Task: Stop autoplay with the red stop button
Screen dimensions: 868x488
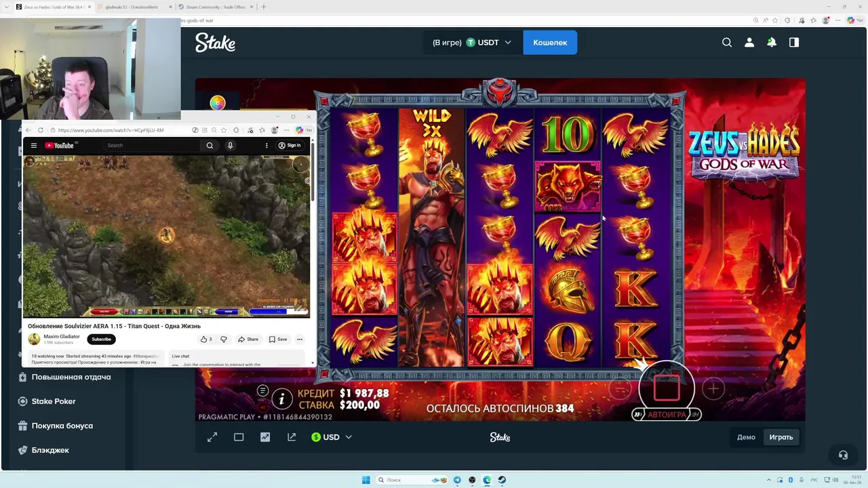Action: point(667,388)
